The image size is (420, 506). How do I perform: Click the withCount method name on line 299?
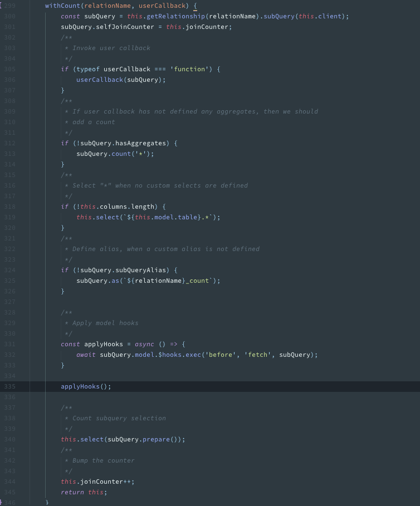[62, 6]
